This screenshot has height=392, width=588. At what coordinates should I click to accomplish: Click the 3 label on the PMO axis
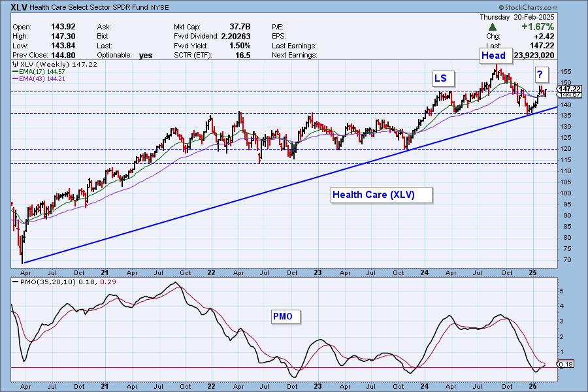point(562,321)
